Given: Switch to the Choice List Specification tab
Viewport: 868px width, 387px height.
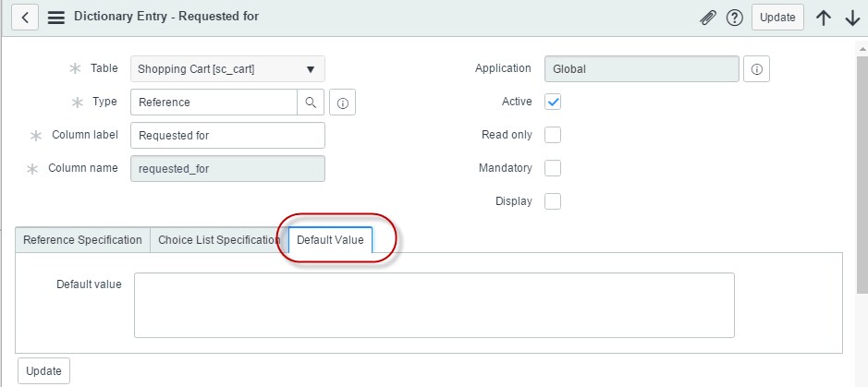Looking at the screenshot, I should [x=219, y=240].
